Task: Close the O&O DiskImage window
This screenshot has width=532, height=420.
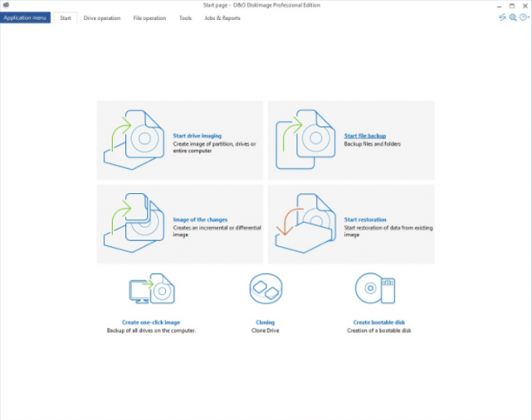Action: tap(525, 6)
